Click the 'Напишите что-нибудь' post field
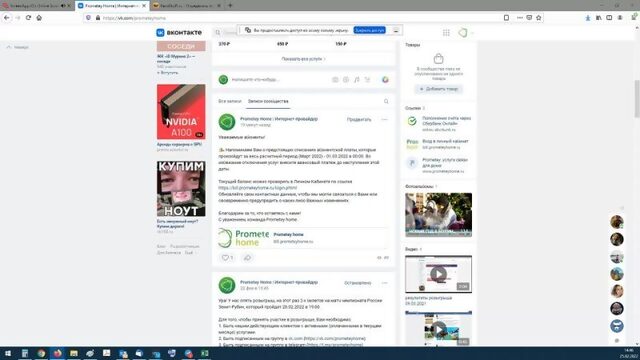This screenshot has width=640, height=360. [256, 80]
